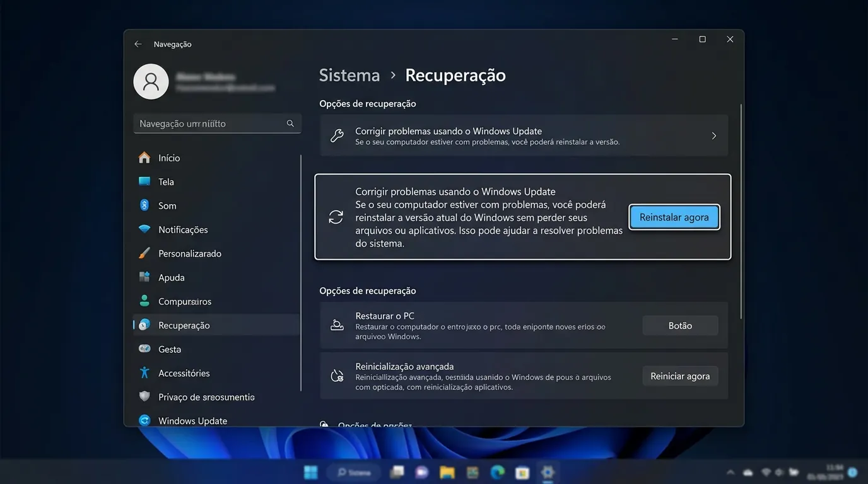Click the Windows Update icon in the sidebar
868x484 pixels.
coord(144,420)
